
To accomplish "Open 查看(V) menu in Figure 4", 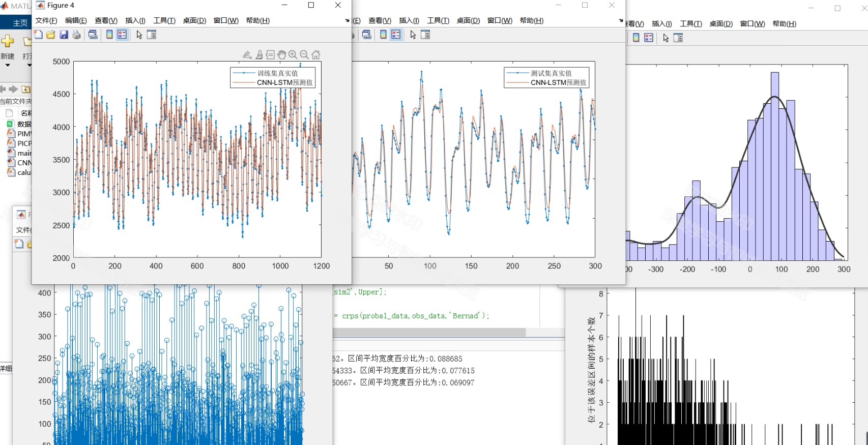I will [106, 20].
